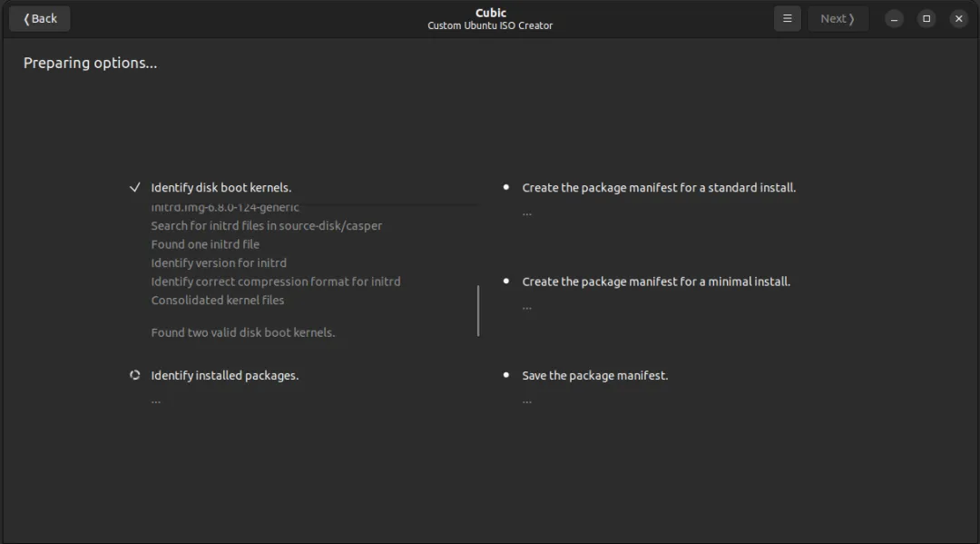980x544 pixels.
Task: Click the scrollbar in the kernel log list
Action: [x=478, y=311]
